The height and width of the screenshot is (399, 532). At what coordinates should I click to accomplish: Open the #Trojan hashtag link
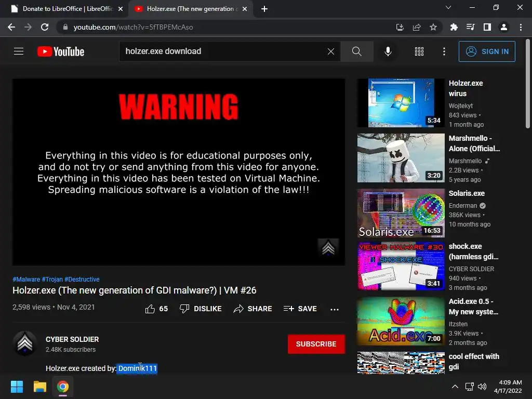[52, 279]
